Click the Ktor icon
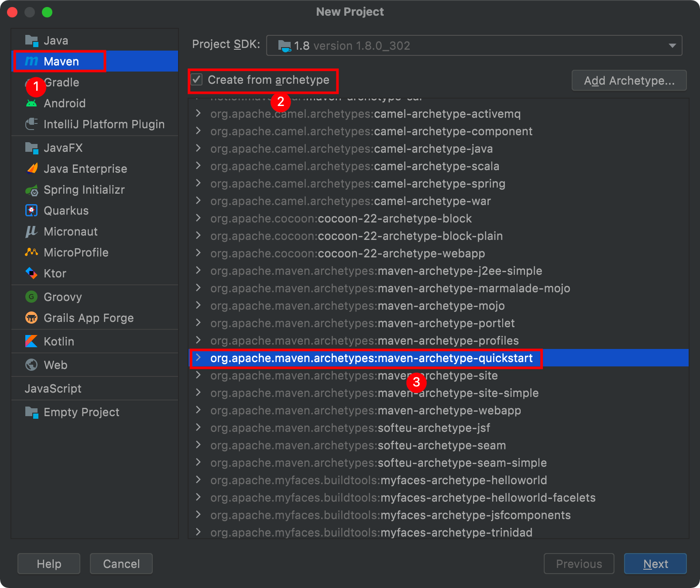700x588 pixels. (x=31, y=273)
